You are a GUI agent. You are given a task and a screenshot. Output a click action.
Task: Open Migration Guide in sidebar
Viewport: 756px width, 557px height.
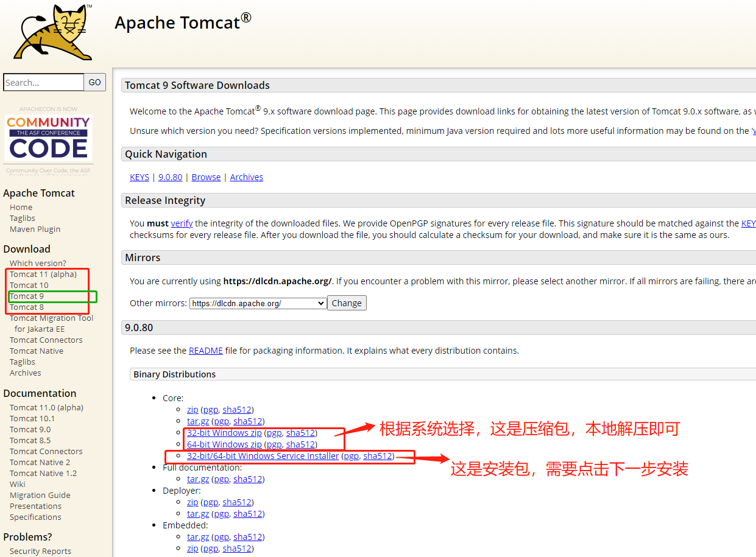(x=40, y=495)
